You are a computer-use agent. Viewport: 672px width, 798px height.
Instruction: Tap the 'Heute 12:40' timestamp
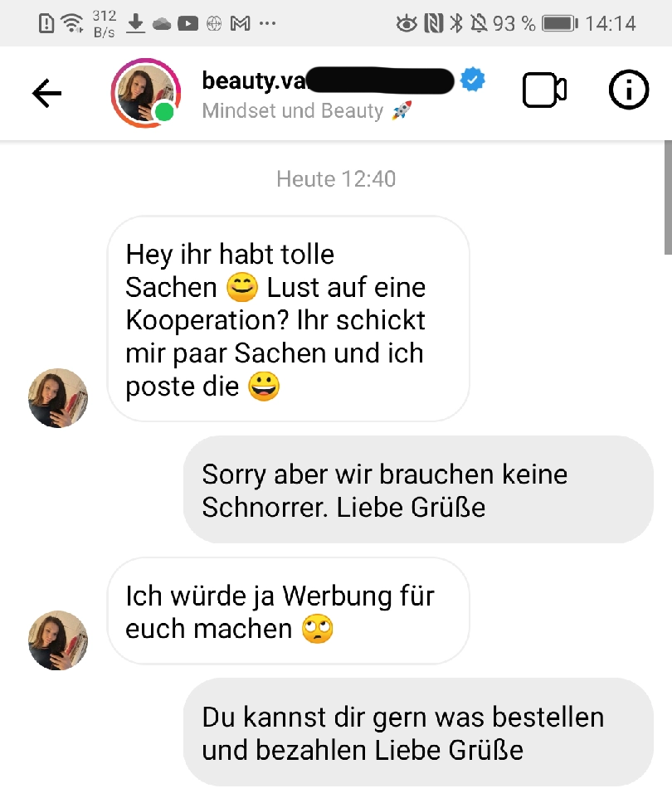pos(336,179)
